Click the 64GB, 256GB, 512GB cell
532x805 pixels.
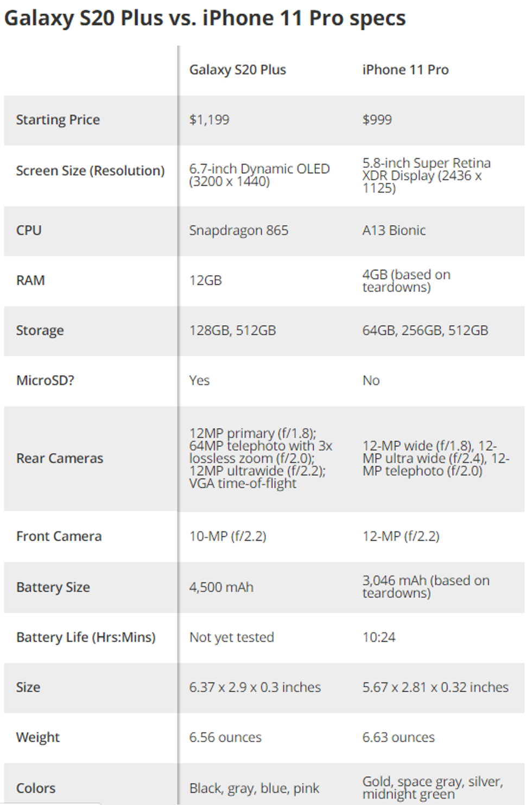coord(425,331)
